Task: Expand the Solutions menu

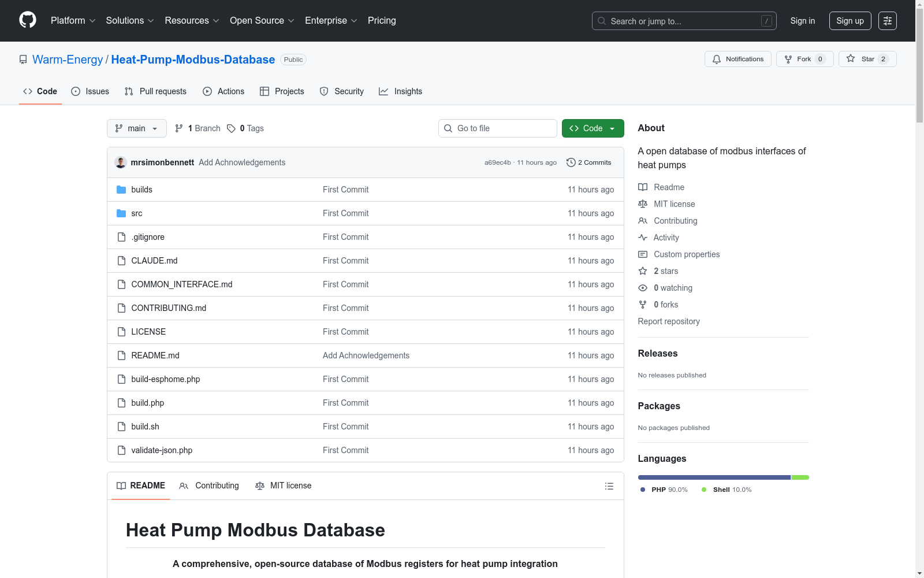Action: (130, 21)
